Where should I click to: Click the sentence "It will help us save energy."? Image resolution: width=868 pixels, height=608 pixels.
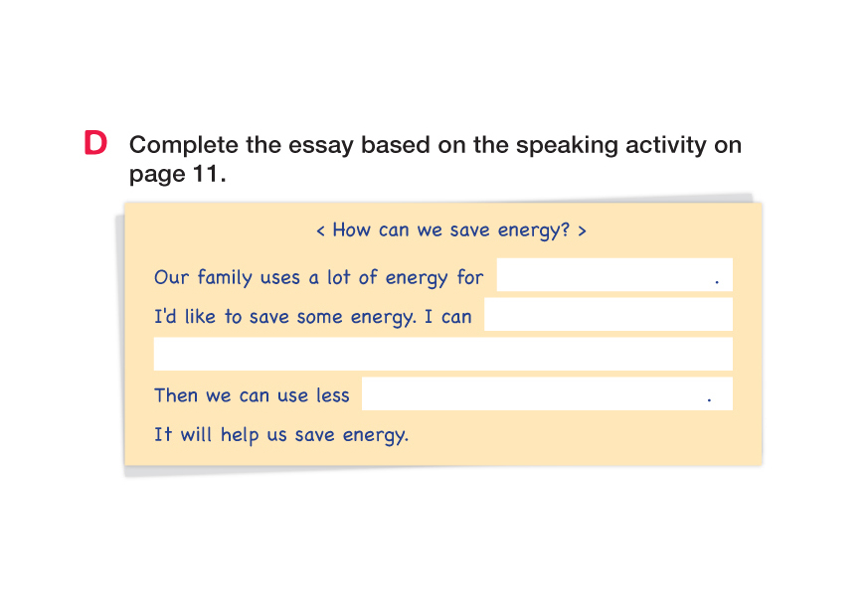[x=281, y=434]
